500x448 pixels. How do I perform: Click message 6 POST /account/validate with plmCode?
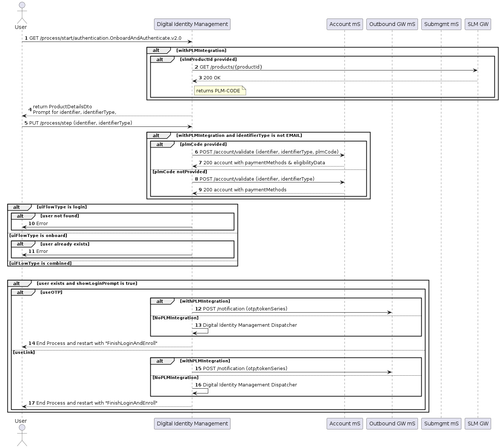(x=267, y=152)
